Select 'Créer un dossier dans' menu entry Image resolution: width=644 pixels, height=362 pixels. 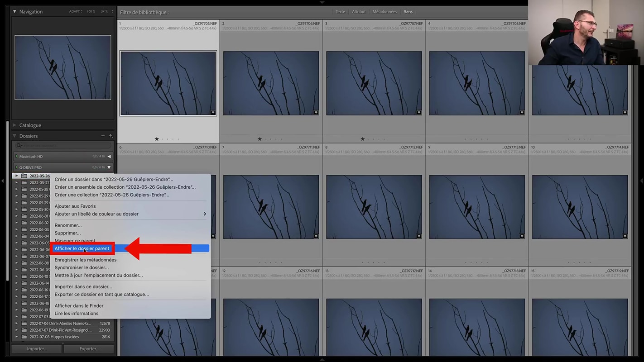tap(114, 180)
